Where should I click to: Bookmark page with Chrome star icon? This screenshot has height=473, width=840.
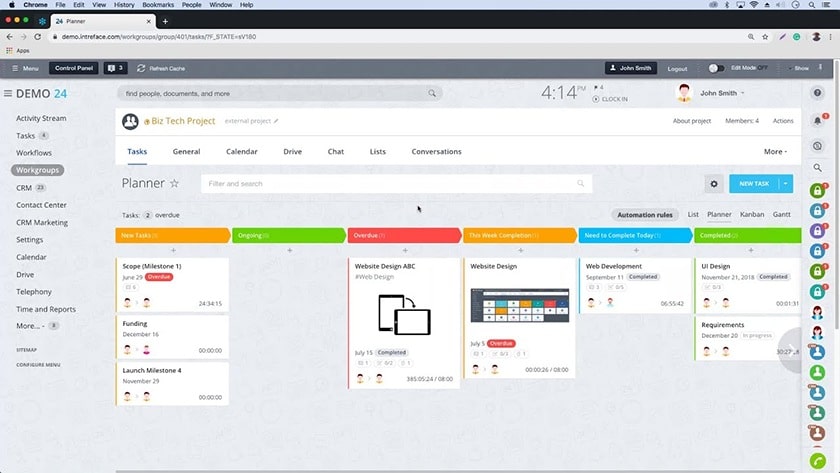click(765, 36)
